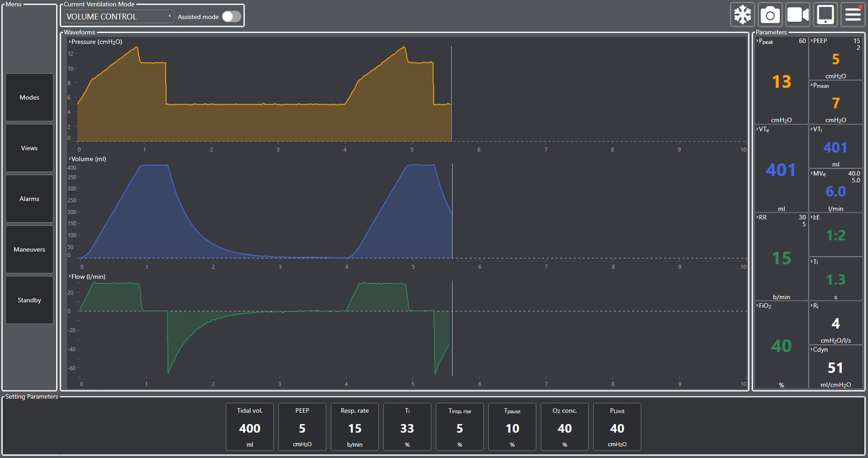Image resolution: width=868 pixels, height=458 pixels.
Task: Open the Alarms menu
Action: (29, 199)
